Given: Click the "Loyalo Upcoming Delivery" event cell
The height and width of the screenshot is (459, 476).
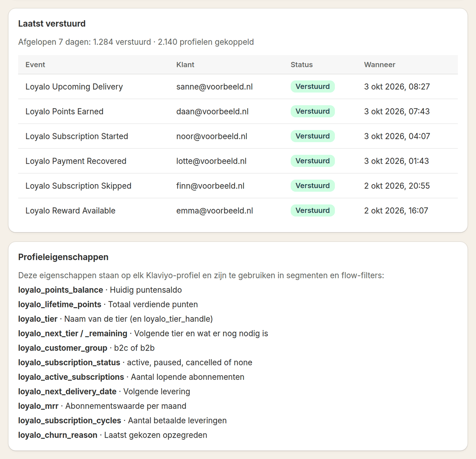Looking at the screenshot, I should (74, 87).
